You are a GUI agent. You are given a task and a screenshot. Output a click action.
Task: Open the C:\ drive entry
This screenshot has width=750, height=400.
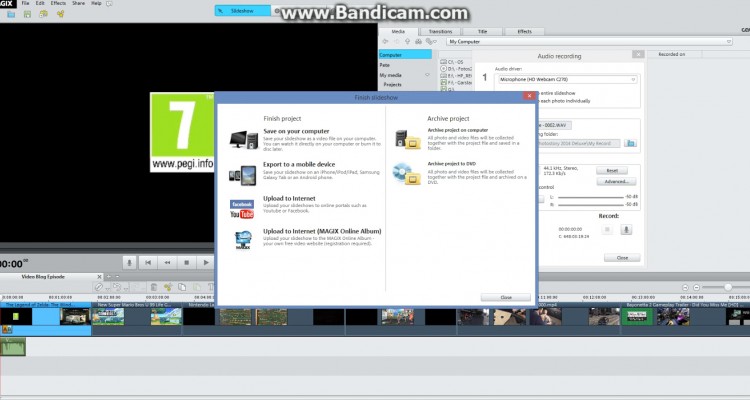pos(452,62)
